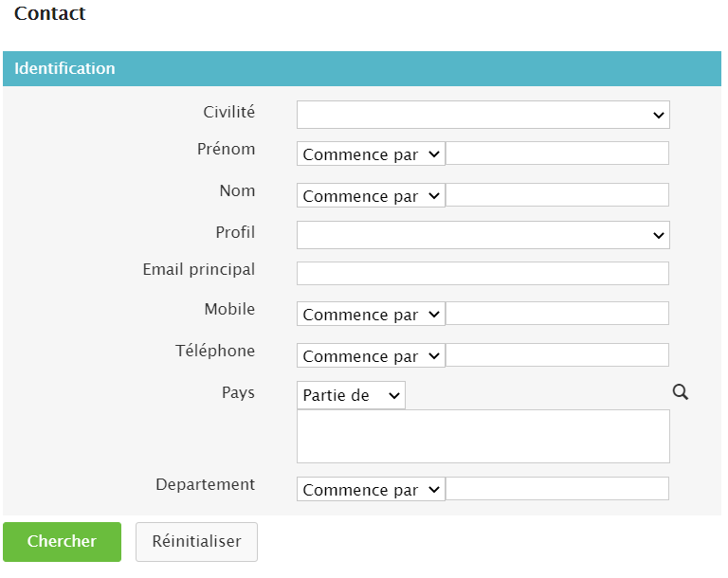
Task: Click into the Nom text field
Action: click(556, 195)
